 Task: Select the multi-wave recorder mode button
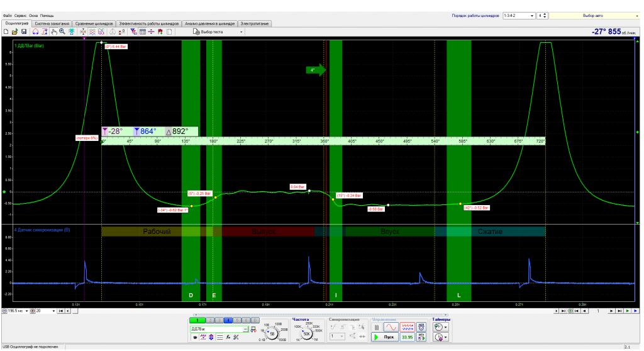[x=407, y=327]
